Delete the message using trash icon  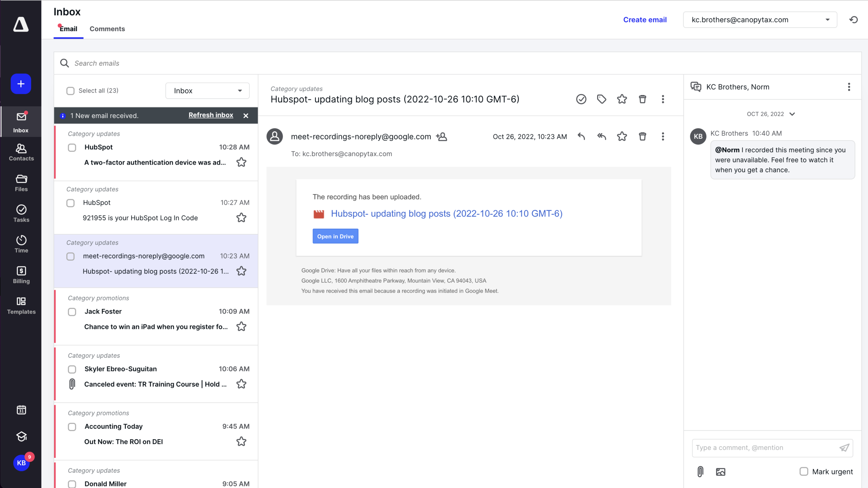pyautogui.click(x=642, y=136)
